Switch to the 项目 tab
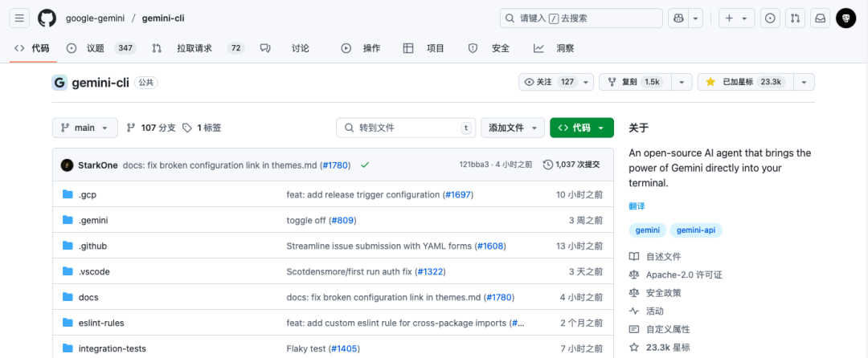Image resolution: width=868 pixels, height=358 pixels. (x=424, y=48)
